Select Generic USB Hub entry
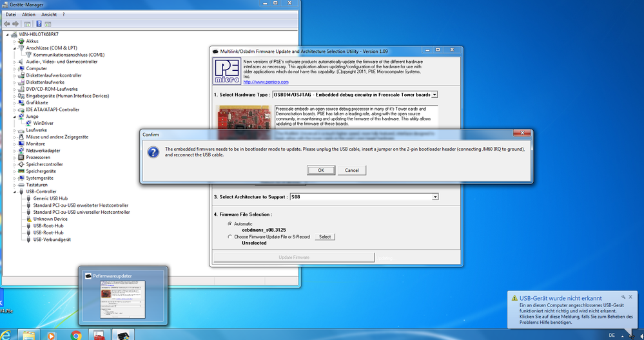644x340 pixels. [x=50, y=198]
